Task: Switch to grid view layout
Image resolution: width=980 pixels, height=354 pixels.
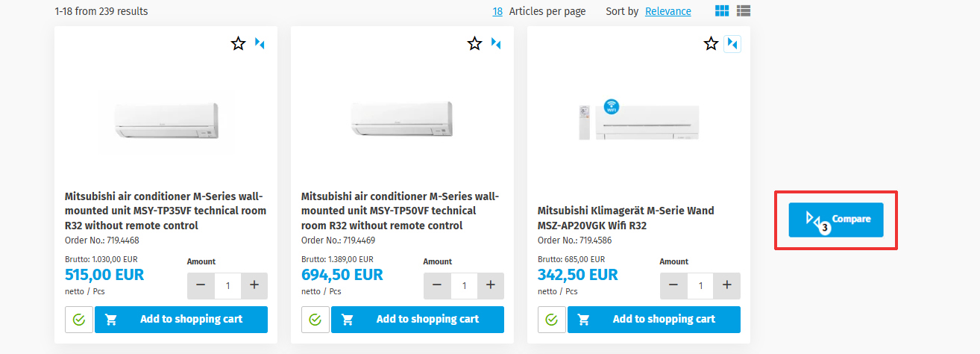Action: 722,11
